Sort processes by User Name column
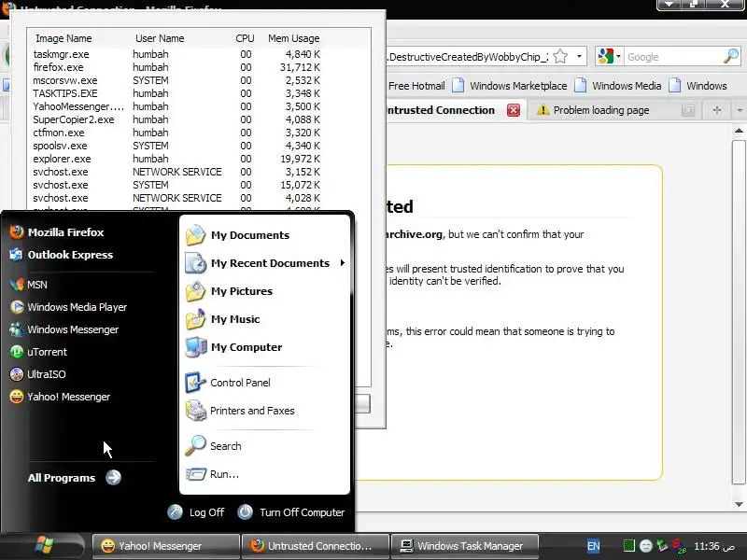Viewport: 747px width, 560px height. click(x=160, y=38)
